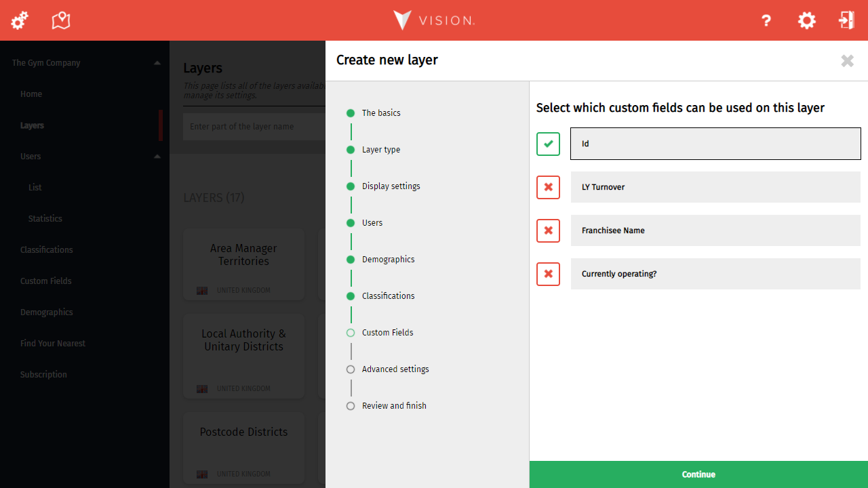The width and height of the screenshot is (868, 488).
Task: Uncheck the Id custom field
Action: point(548,144)
